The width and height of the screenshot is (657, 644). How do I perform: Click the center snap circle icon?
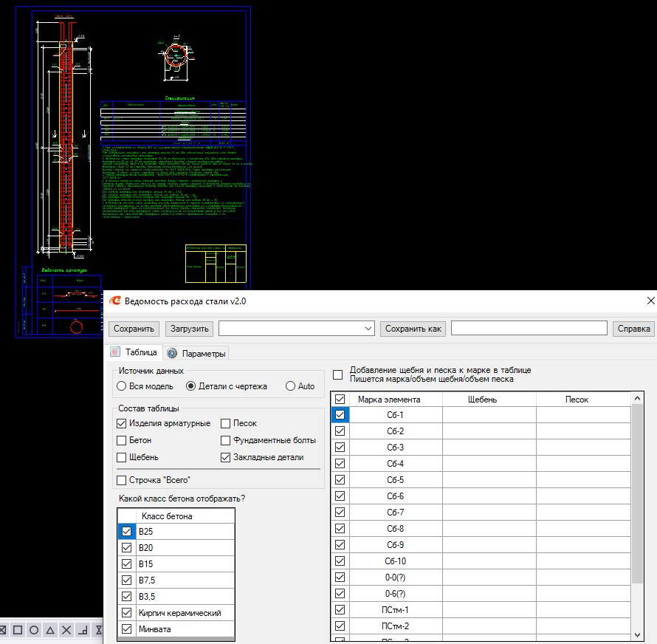(34, 630)
